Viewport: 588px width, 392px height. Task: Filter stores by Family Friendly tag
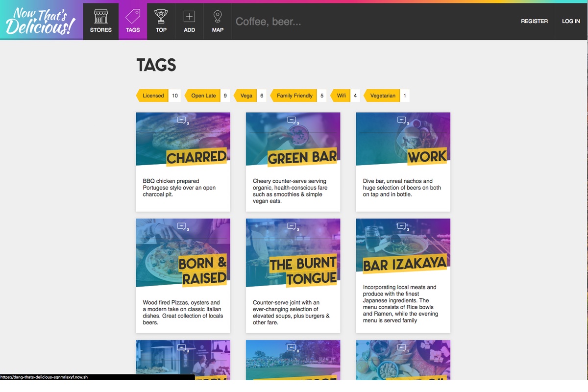pos(294,96)
